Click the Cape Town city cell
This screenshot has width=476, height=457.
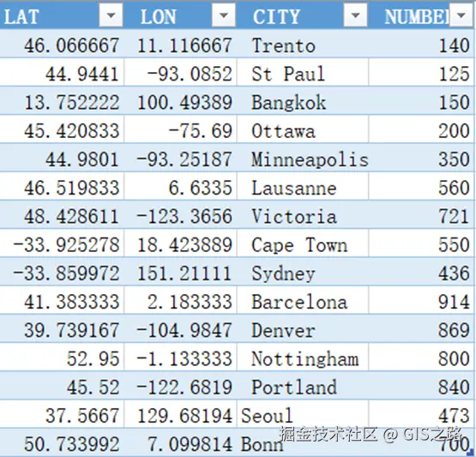tap(303, 243)
